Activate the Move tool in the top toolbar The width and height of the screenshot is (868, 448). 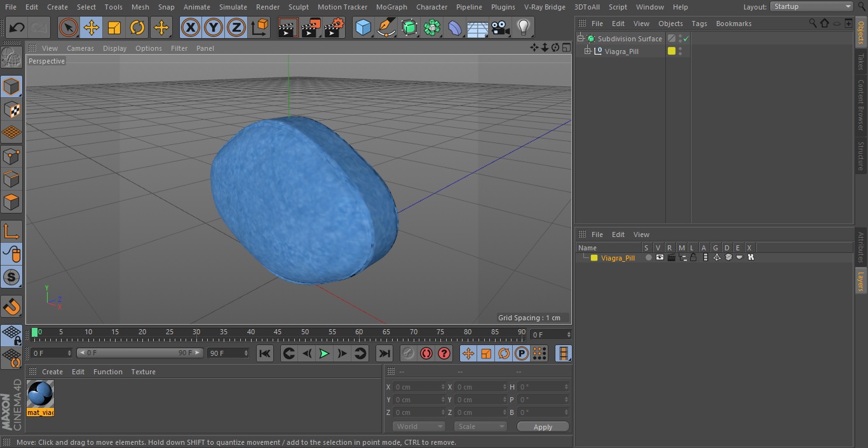[x=92, y=27]
